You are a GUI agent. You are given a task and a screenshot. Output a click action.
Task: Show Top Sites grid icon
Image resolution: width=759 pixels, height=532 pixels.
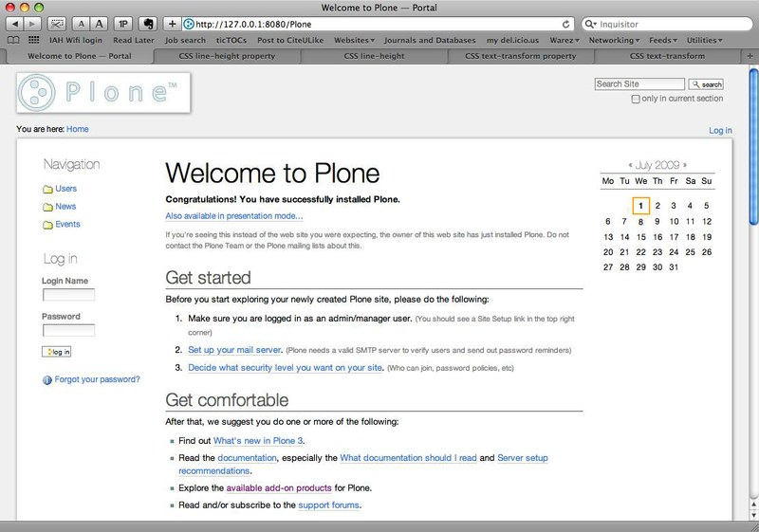34,40
